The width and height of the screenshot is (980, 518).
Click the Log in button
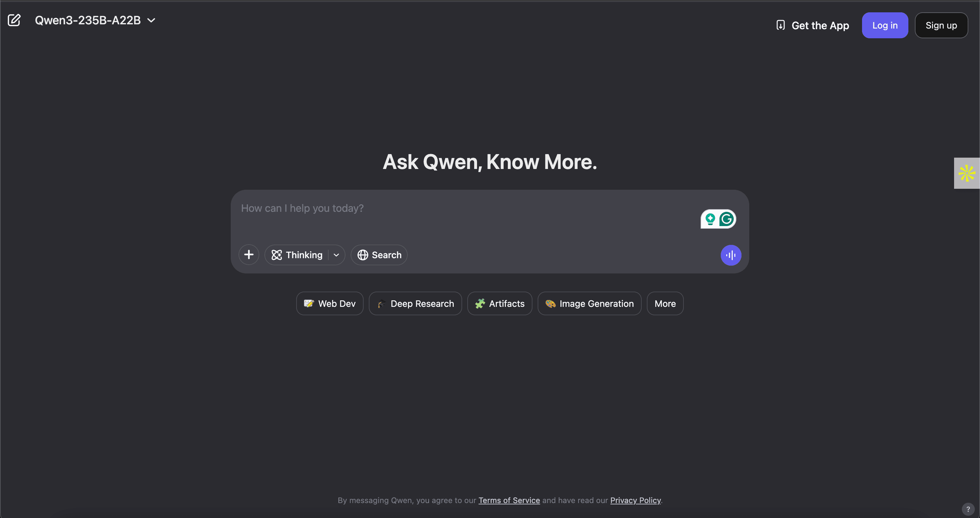click(x=885, y=26)
